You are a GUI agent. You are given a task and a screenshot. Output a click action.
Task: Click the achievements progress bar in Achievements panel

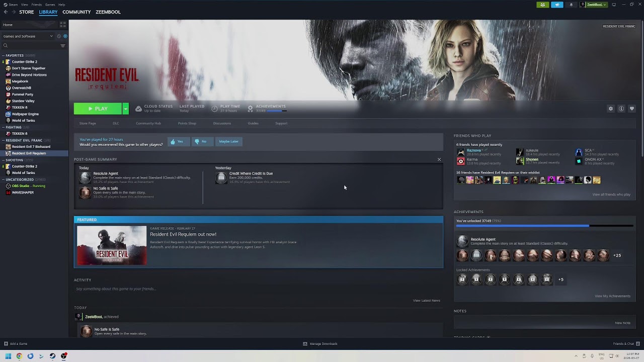544,226
